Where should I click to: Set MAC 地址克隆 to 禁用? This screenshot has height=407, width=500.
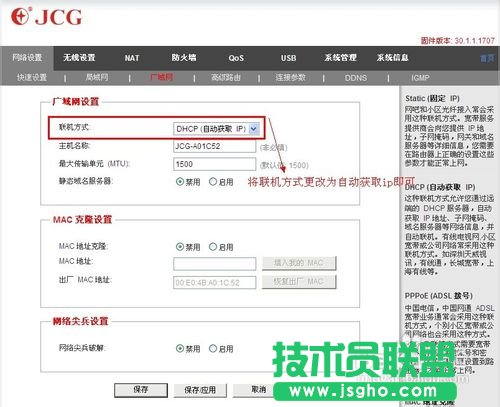click(180, 247)
